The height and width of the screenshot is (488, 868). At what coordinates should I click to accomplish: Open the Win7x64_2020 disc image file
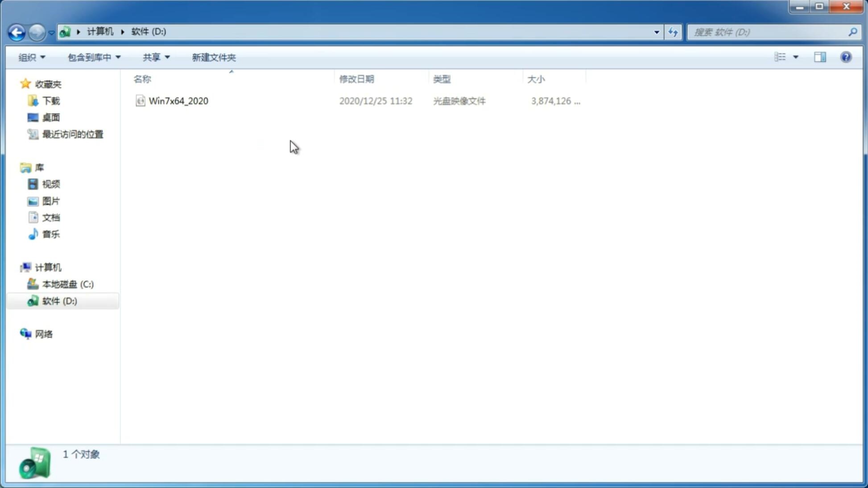178,100
